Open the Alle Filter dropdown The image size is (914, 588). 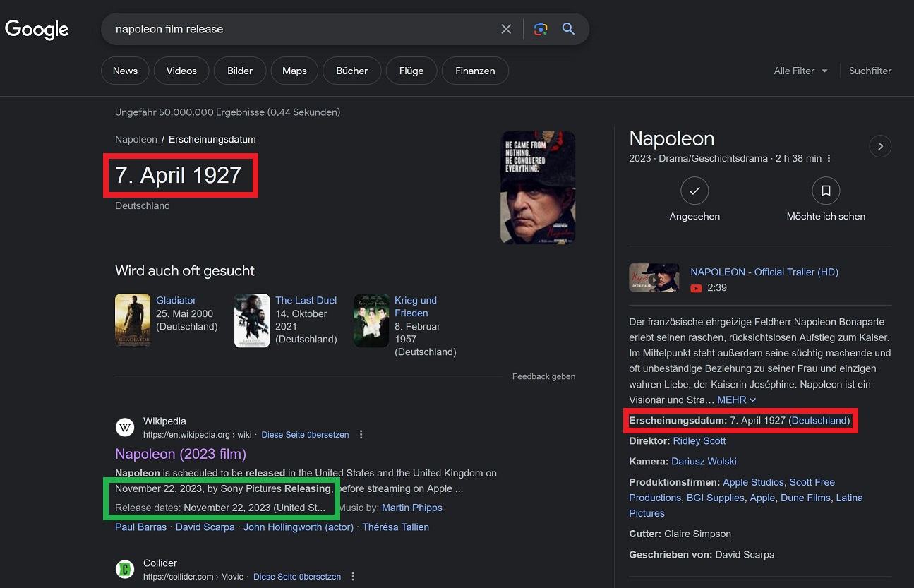(x=801, y=71)
